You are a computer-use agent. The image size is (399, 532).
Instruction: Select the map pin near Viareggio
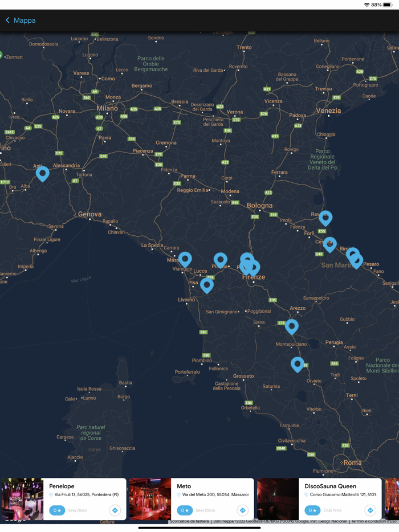tap(185, 260)
